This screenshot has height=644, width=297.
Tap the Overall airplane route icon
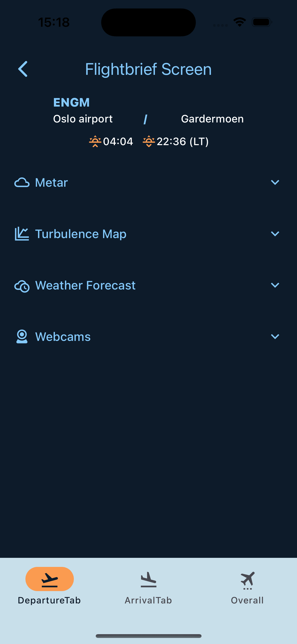click(248, 580)
